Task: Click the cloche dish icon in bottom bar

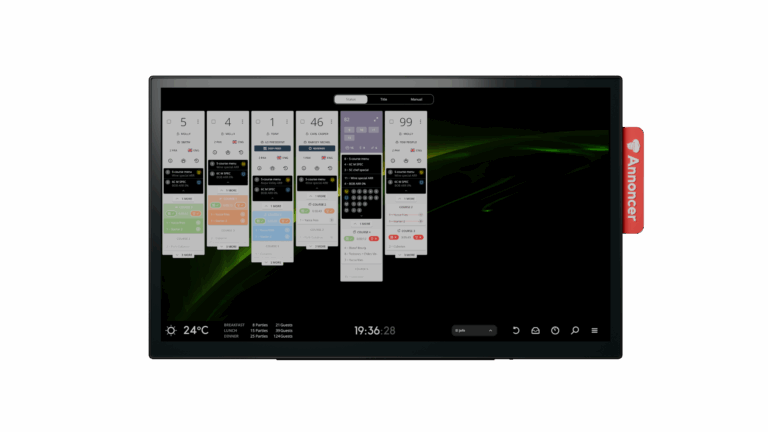Action: pyautogui.click(x=535, y=330)
